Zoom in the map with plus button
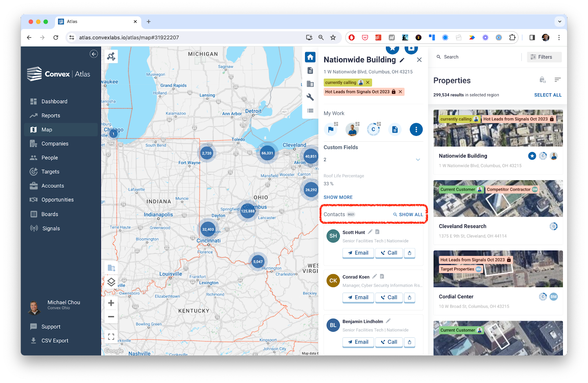588x383 pixels. pyautogui.click(x=111, y=303)
